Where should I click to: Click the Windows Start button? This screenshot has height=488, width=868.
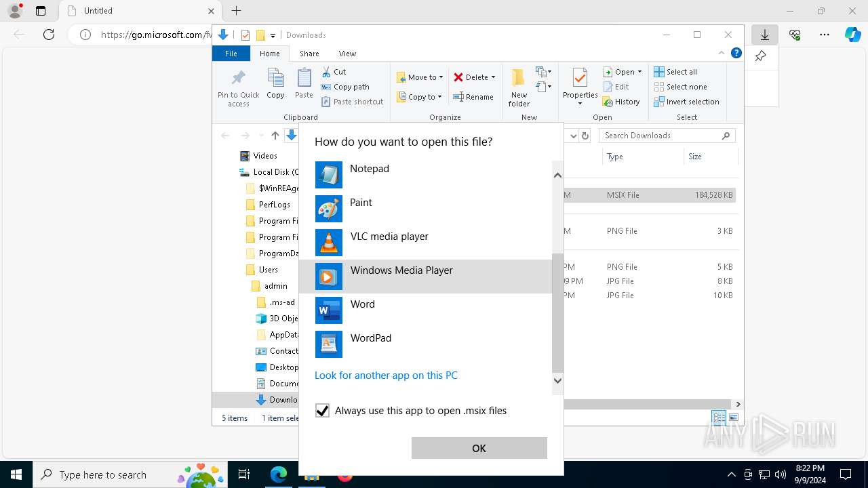(x=16, y=474)
